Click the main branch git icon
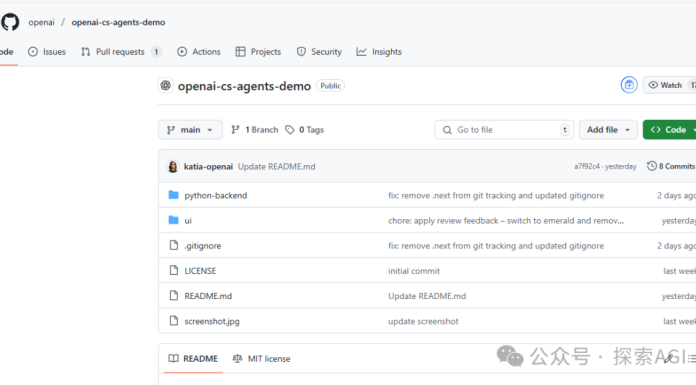Screen dimensions: 696x385 click(x=171, y=130)
